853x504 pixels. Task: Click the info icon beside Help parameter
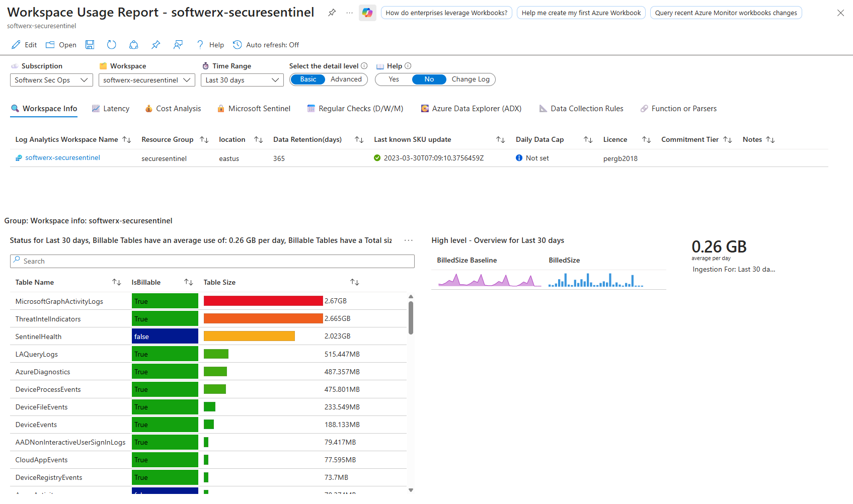(408, 66)
